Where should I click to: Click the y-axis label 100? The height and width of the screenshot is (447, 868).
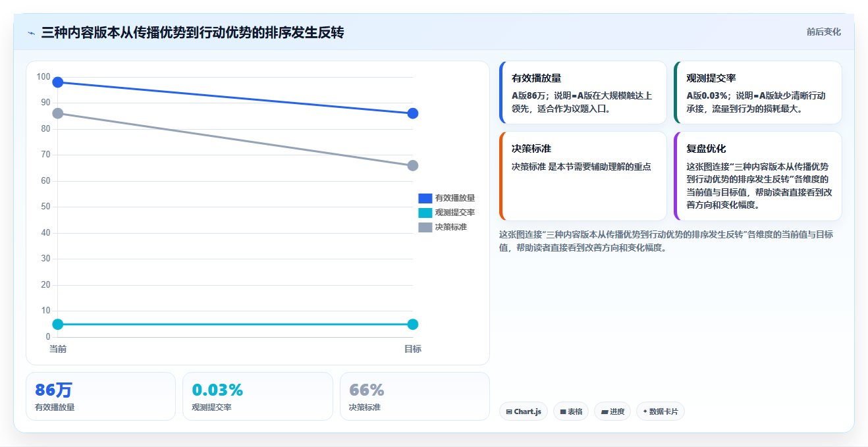click(x=43, y=77)
